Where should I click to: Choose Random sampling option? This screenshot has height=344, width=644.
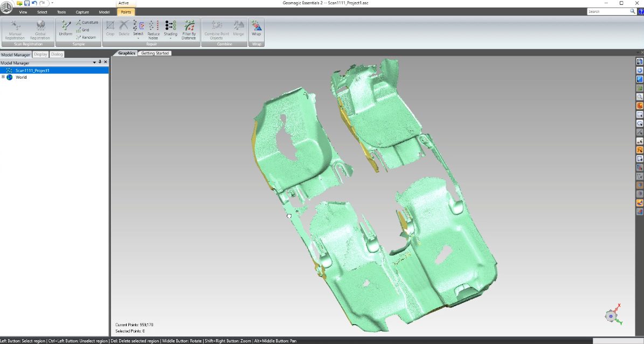click(86, 37)
